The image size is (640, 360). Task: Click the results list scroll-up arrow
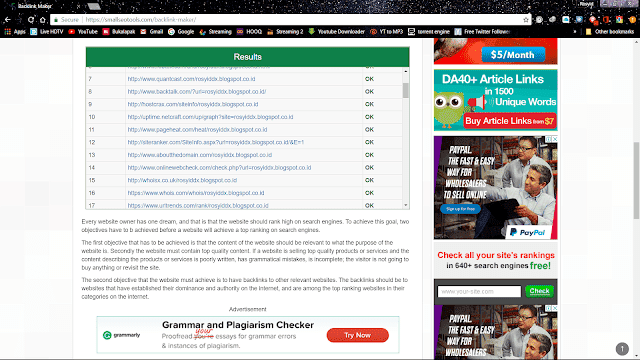pyautogui.click(x=406, y=71)
